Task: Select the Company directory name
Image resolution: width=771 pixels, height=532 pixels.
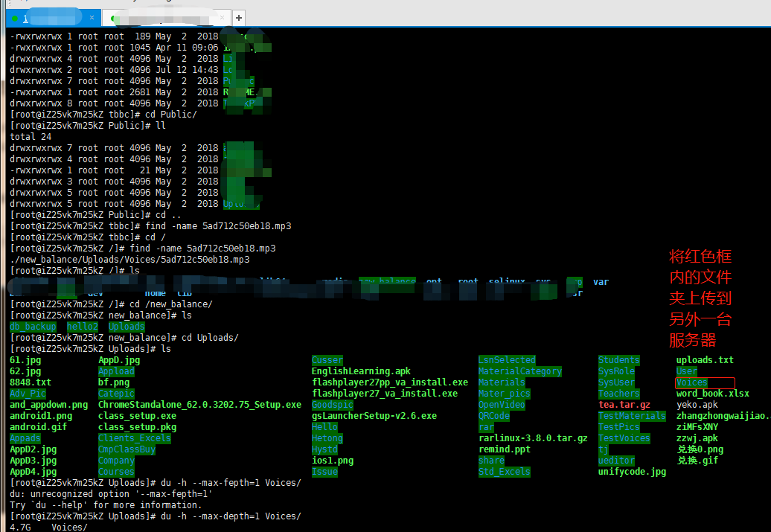Action: (117, 461)
